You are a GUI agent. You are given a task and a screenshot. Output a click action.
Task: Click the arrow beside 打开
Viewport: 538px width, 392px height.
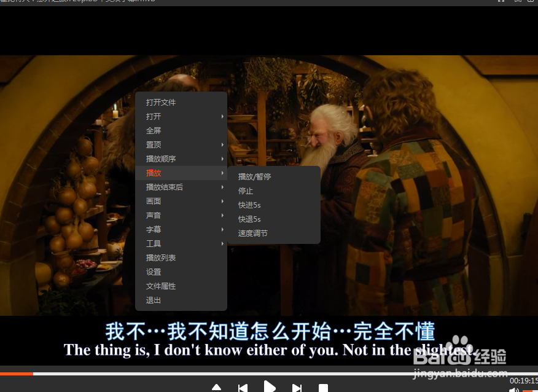222,116
